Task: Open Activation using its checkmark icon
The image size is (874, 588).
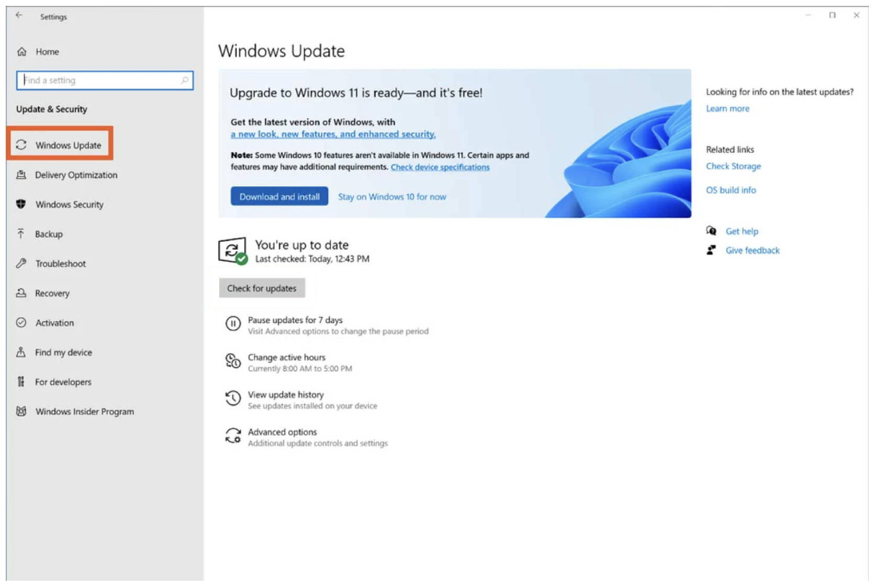Action: click(x=21, y=323)
